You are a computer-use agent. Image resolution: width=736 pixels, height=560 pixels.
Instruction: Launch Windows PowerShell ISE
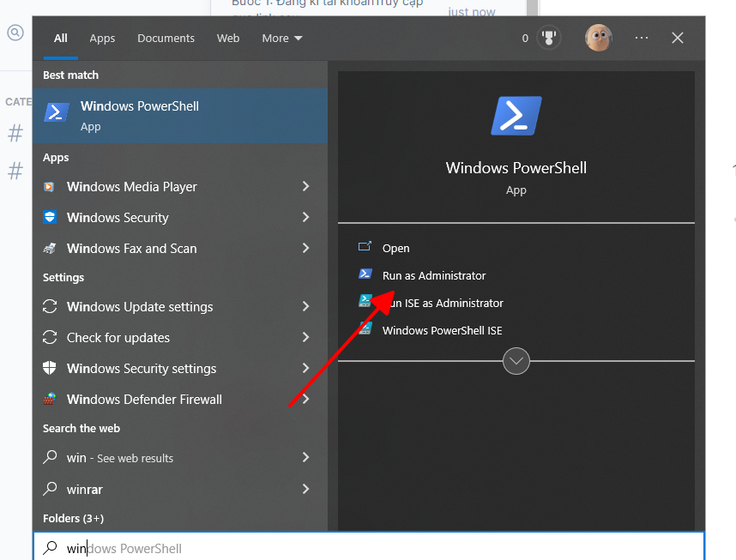[x=442, y=330]
